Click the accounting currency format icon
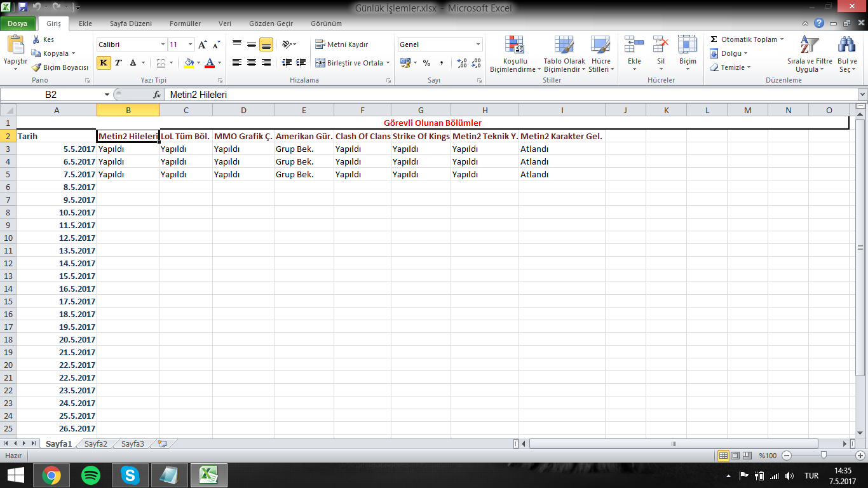868x488 pixels. pyautogui.click(x=405, y=63)
